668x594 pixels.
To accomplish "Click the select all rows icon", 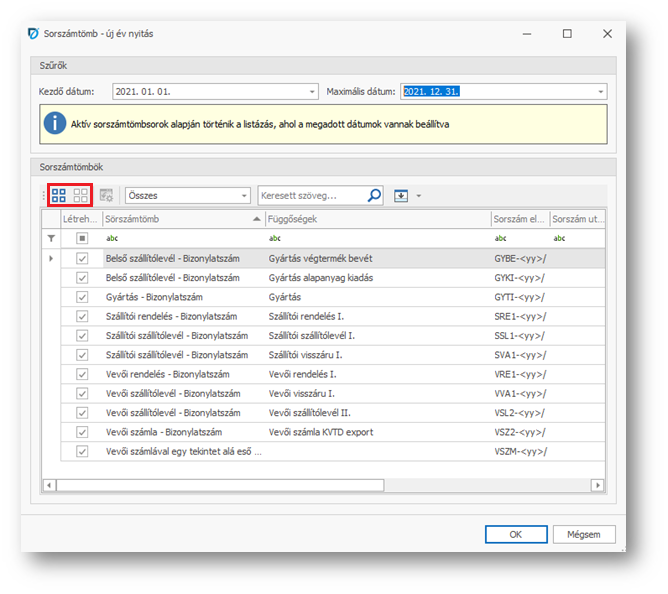I will tap(59, 196).
